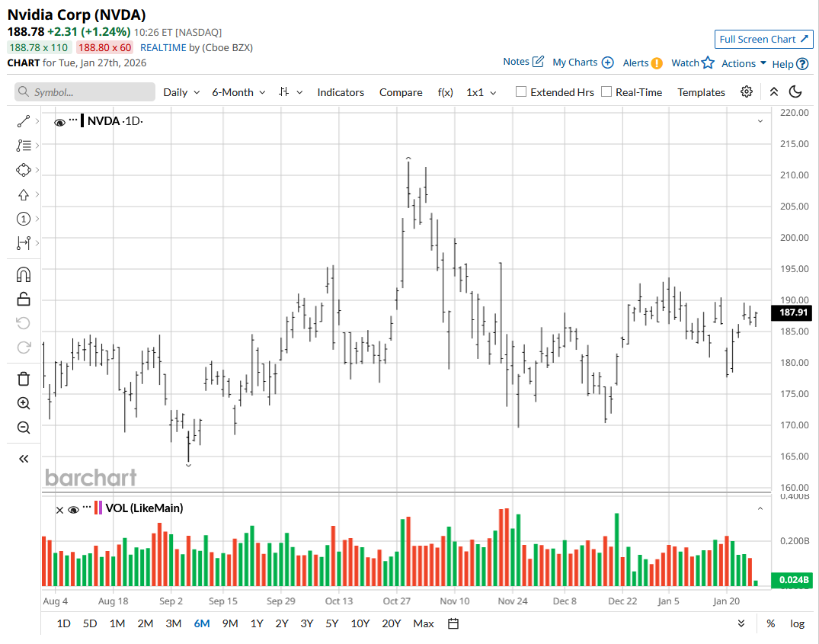819x644 pixels.
Task: Open the 1x1 grid layout dropdown
Action: (x=481, y=92)
